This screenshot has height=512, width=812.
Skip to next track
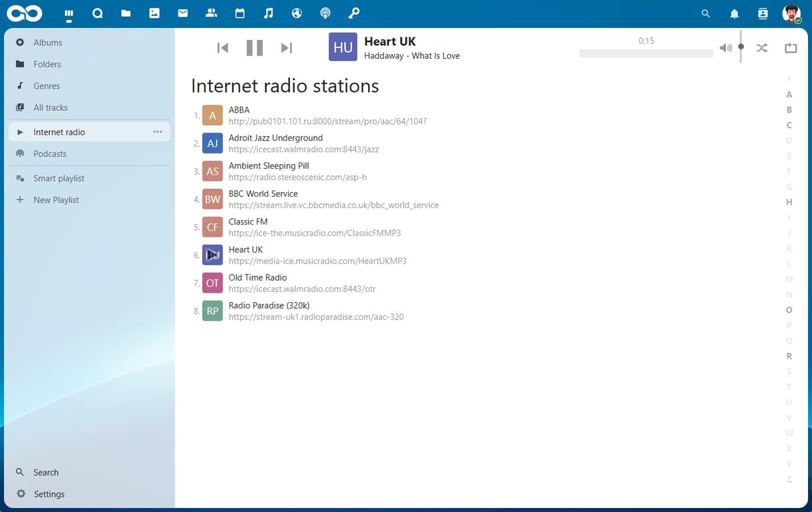287,47
